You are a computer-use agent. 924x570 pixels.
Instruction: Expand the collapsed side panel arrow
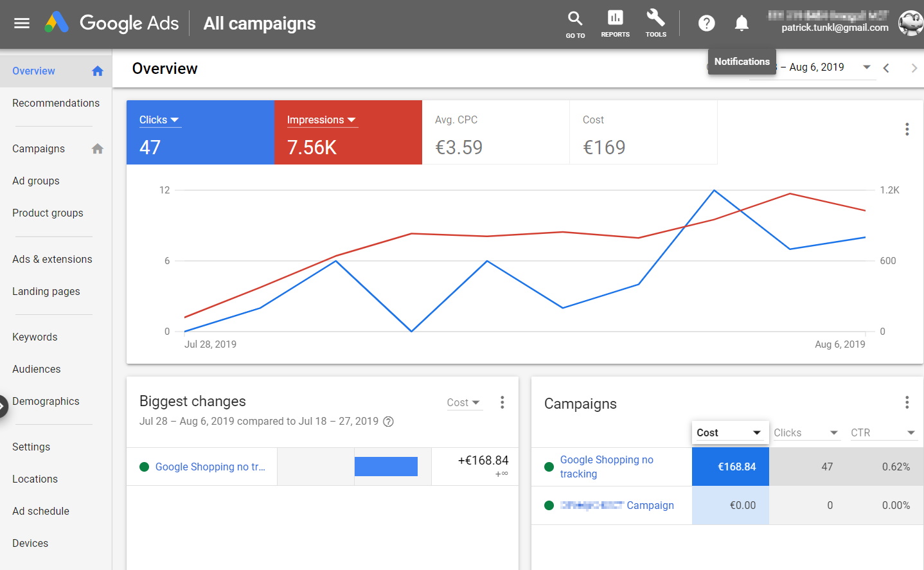pyautogui.click(x=3, y=405)
